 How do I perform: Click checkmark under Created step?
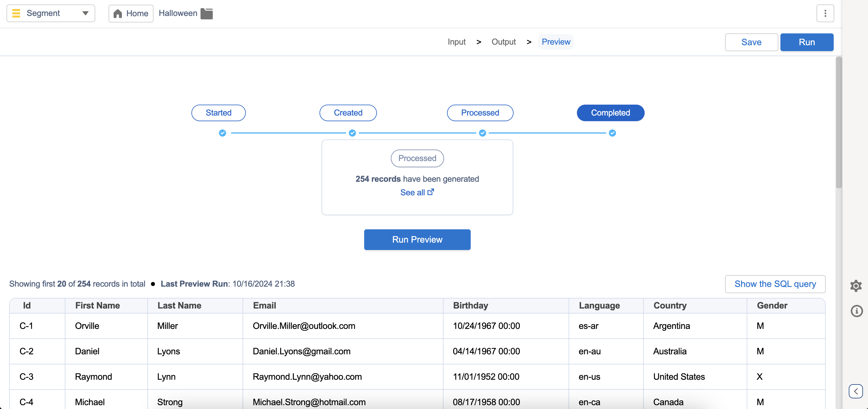(x=352, y=133)
